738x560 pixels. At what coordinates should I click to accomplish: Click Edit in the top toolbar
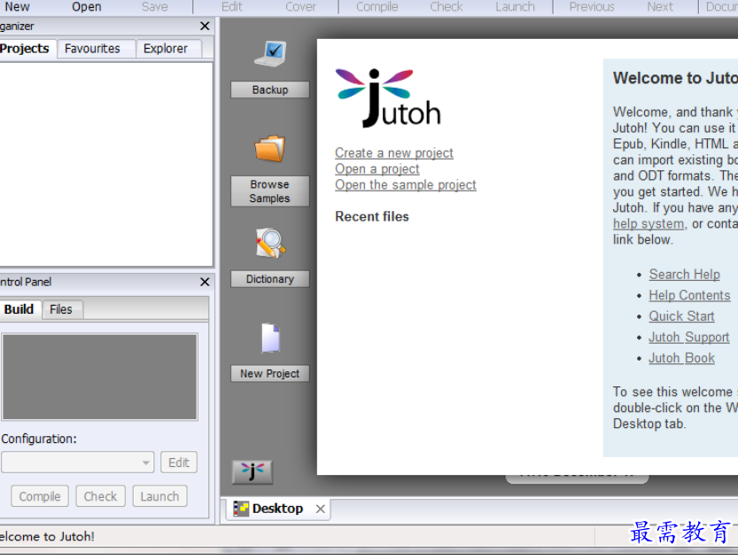coord(232,7)
